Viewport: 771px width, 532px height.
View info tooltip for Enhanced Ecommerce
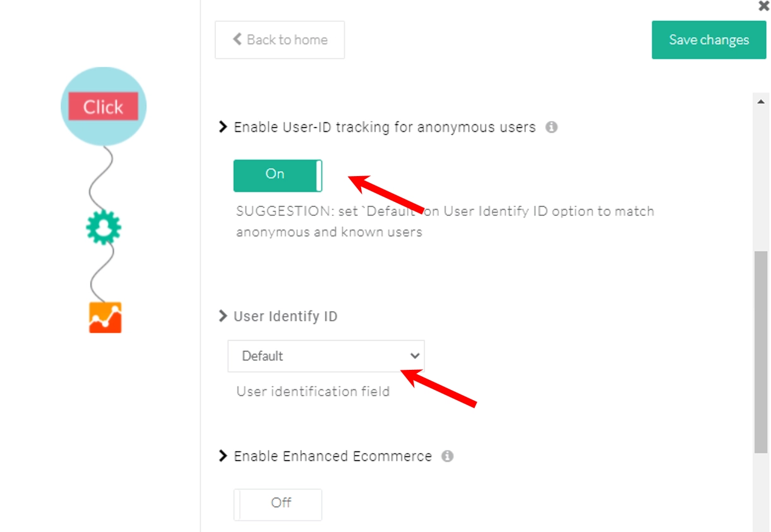tap(448, 456)
